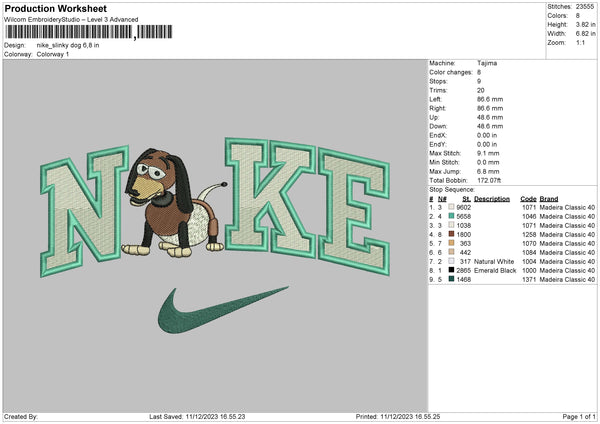
Task: Click code 1084 in the thread 442 row
Action: pos(529,252)
